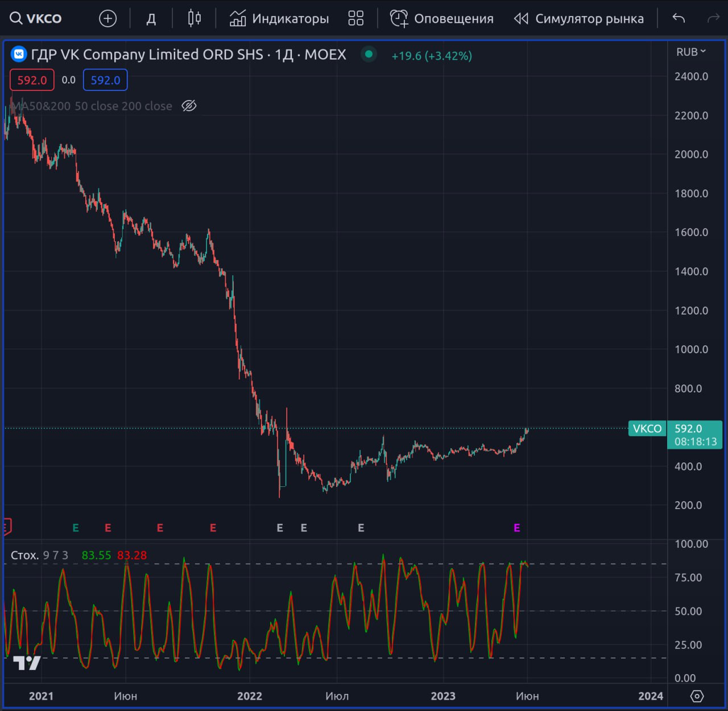The width and height of the screenshot is (728, 711).
Task: Click the 2022 label on the time axis
Action: pos(250,696)
